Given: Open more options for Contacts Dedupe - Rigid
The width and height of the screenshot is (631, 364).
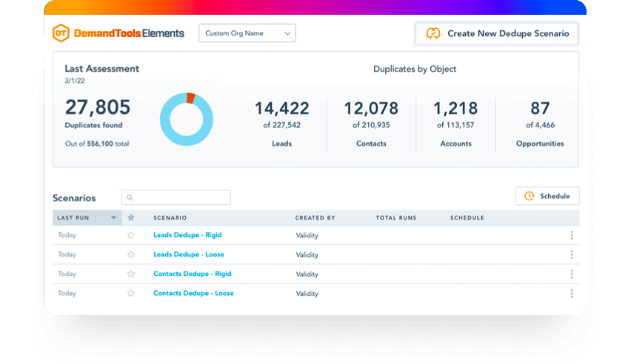Looking at the screenshot, I should point(572,274).
